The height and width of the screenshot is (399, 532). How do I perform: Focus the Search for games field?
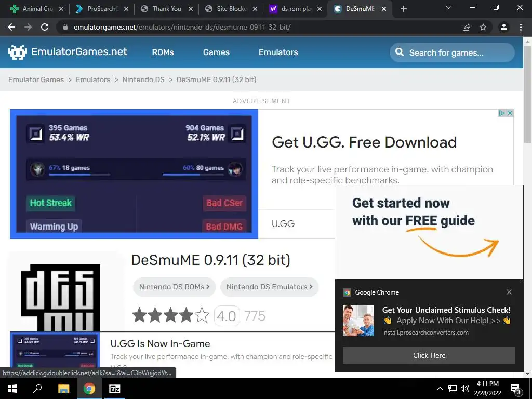(x=452, y=52)
